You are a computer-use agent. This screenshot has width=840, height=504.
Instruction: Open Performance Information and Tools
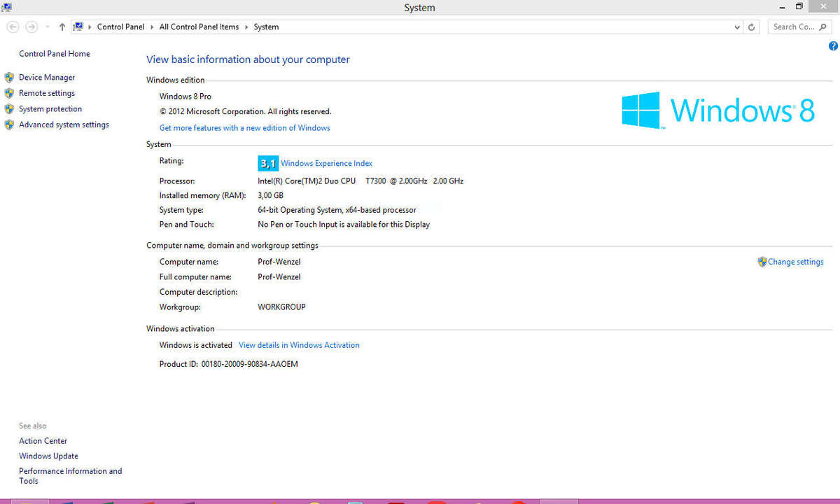pyautogui.click(x=70, y=476)
